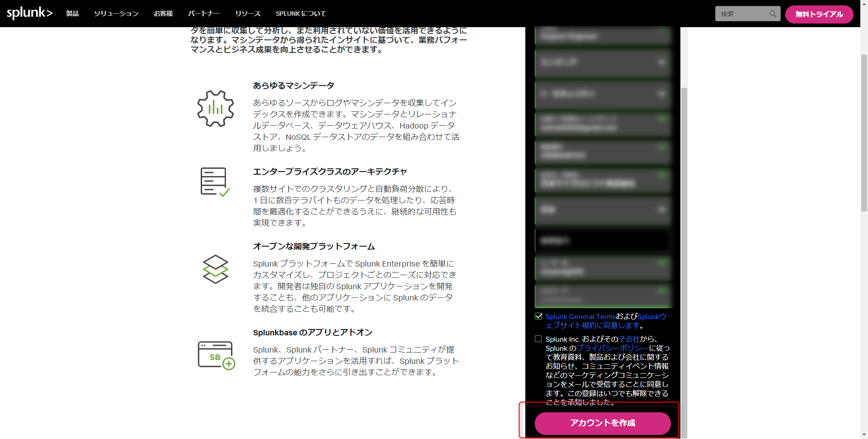The width and height of the screenshot is (868, 439).
Task: Open the 子会社 link
Action: click(x=629, y=339)
